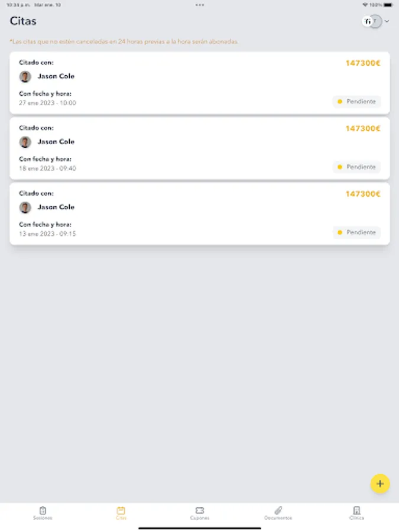Click Pendiente status of 13 ene appointment
The width and height of the screenshot is (399, 532).
coord(356,232)
